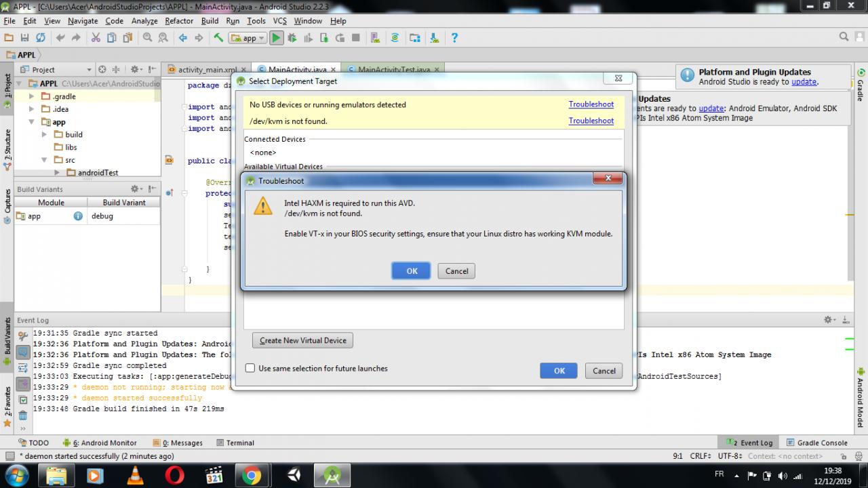The image size is (868, 488).
Task: Click the Open folder toolbar icon
Action: (x=9, y=38)
